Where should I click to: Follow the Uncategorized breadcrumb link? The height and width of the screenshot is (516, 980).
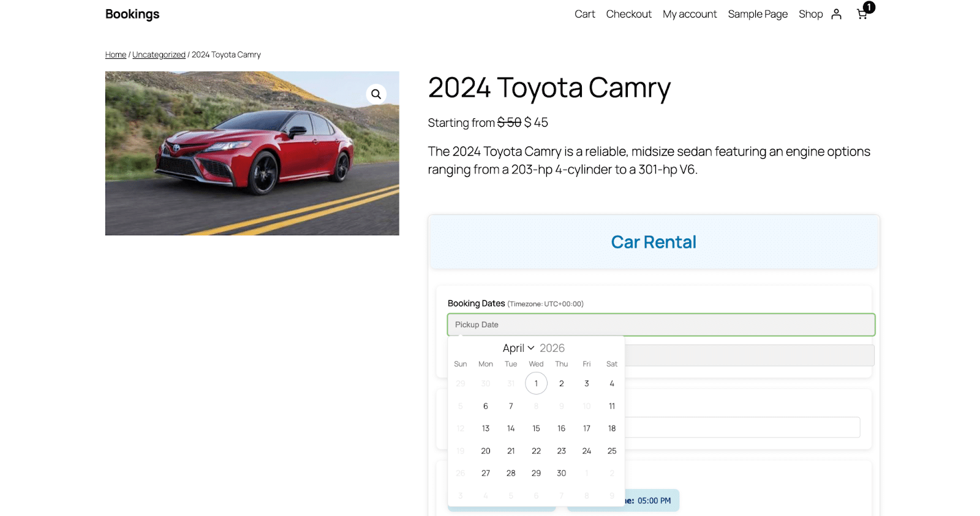point(159,55)
